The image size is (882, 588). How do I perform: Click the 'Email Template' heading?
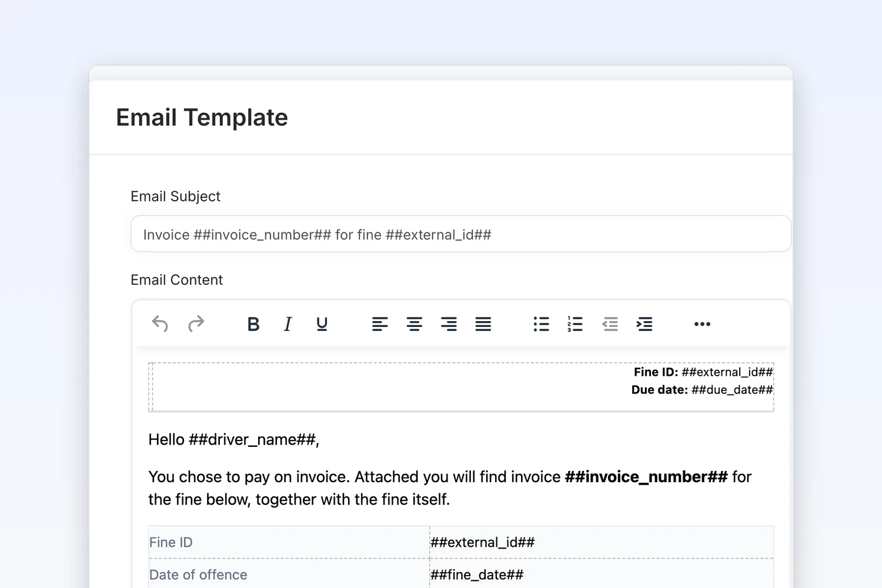point(202,118)
